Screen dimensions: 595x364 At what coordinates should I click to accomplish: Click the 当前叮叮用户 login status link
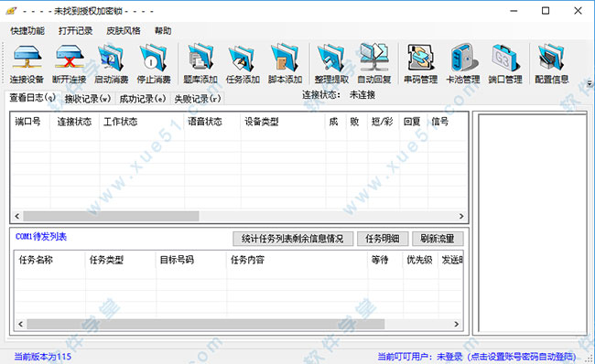477,357
